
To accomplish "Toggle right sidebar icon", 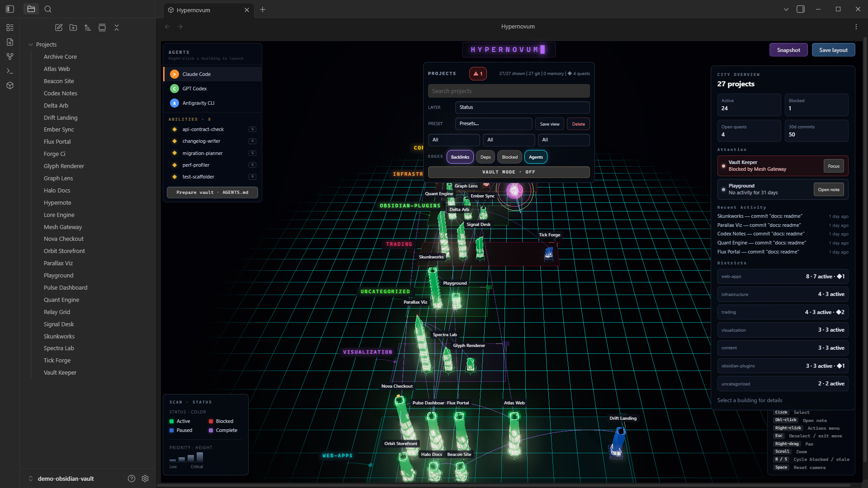I will pos(801,9).
